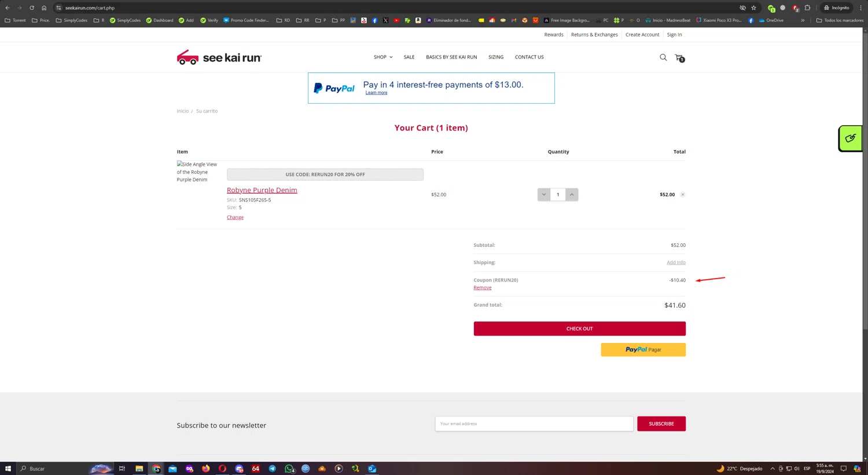Screen dimensions: 868x475
Task: Open the Torrent bookmark folder
Action: point(16,20)
